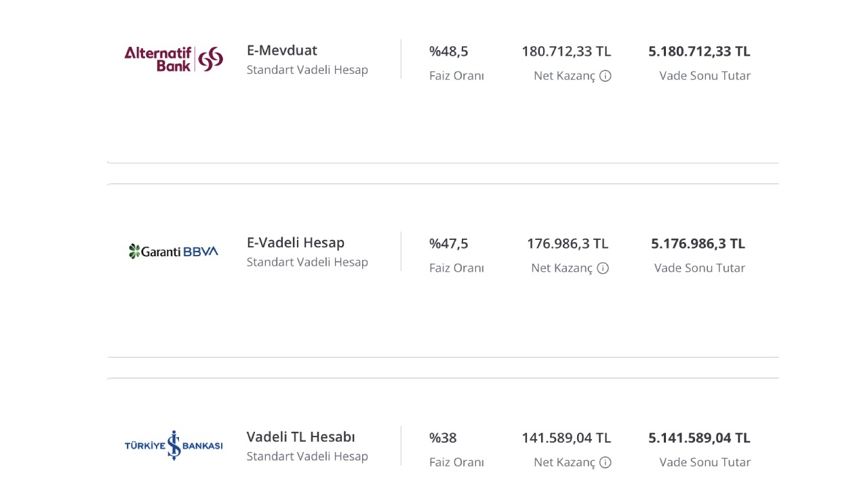Open Net Kazanç info icon for Garanti BBVA
The height and width of the screenshot is (488, 868).
(x=603, y=268)
